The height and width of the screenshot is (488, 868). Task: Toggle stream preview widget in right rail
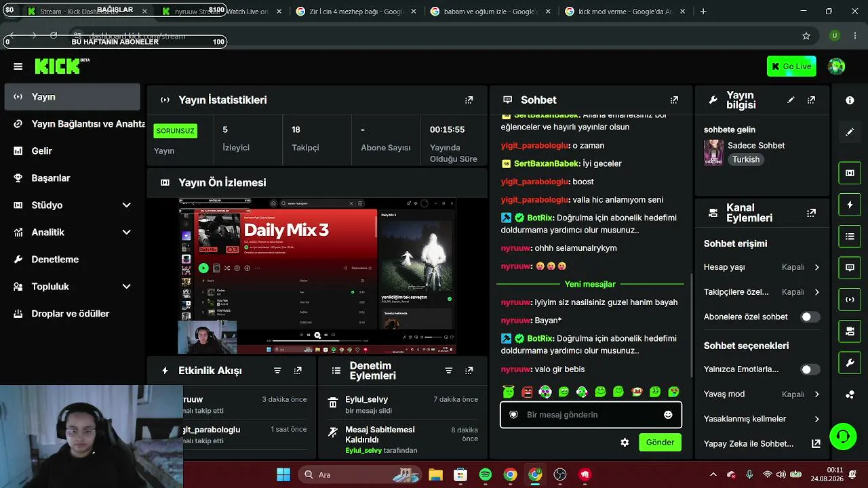850,173
